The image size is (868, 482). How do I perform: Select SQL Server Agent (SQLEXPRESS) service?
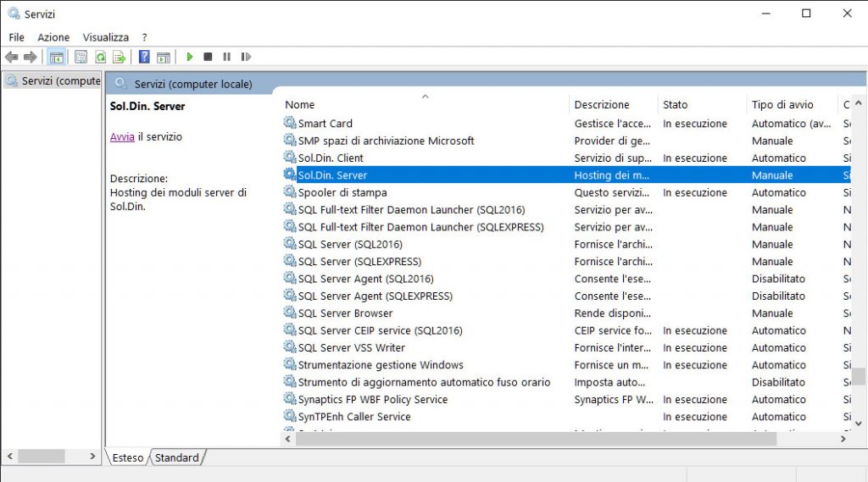[x=376, y=296]
